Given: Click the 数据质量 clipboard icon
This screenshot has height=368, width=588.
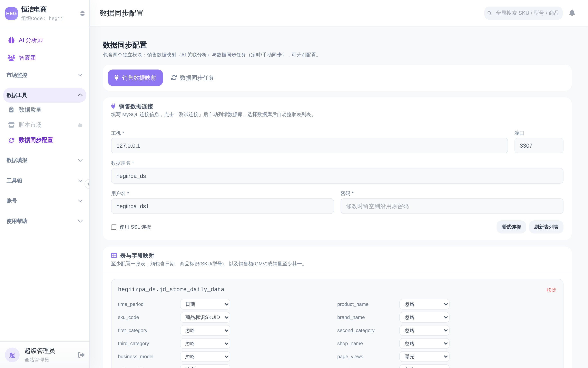Looking at the screenshot, I should click(x=11, y=110).
